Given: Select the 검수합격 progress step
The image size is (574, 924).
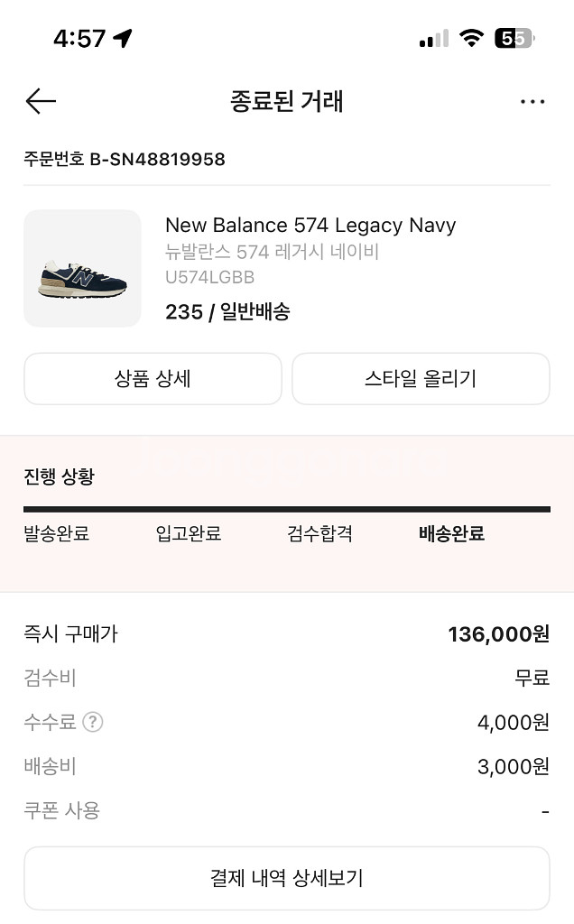Looking at the screenshot, I should pos(319,534).
